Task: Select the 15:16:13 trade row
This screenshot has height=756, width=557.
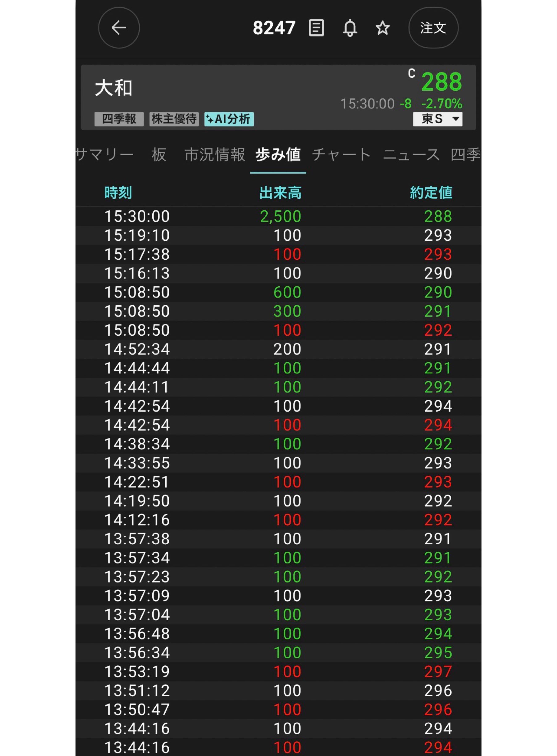Action: 278,273
